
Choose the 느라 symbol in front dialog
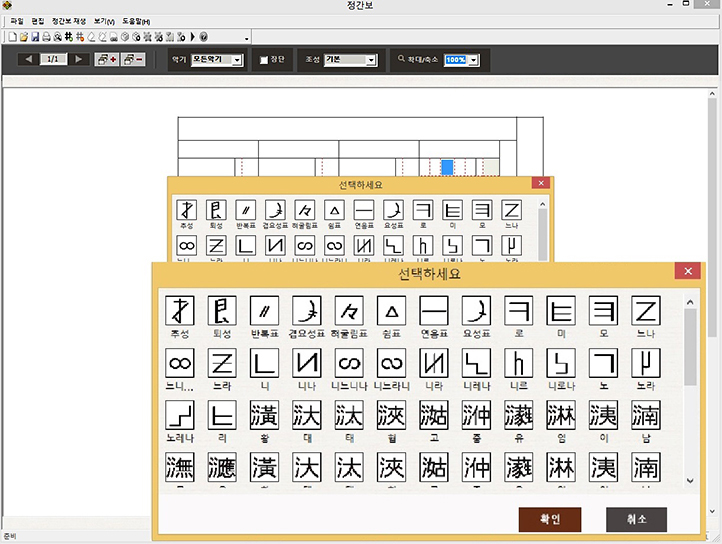click(x=222, y=363)
